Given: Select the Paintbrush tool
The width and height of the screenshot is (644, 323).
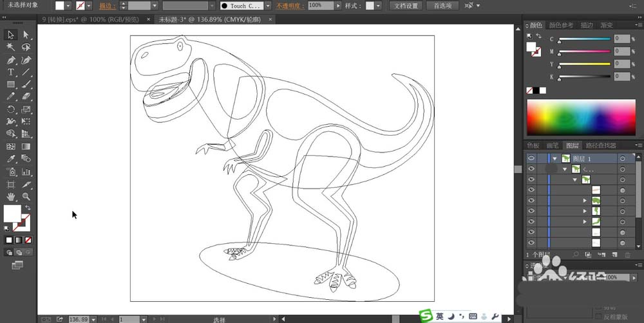Looking at the screenshot, I should pyautogui.click(x=26, y=84).
